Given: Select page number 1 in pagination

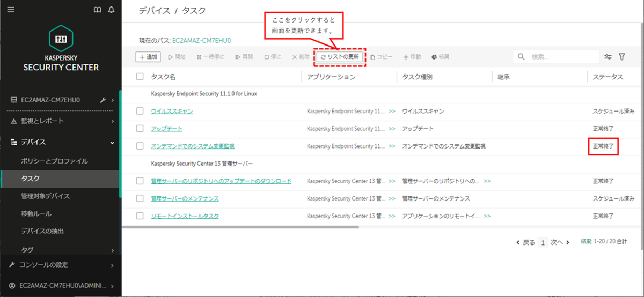Looking at the screenshot, I should tap(543, 242).
